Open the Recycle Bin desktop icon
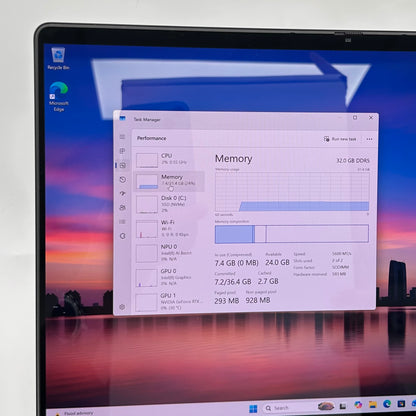The image size is (416, 416). (58, 59)
